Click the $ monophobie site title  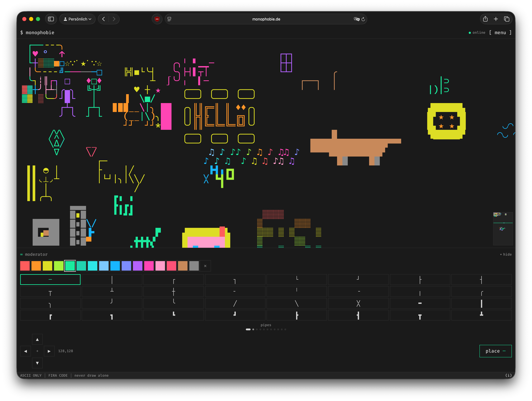coord(37,33)
